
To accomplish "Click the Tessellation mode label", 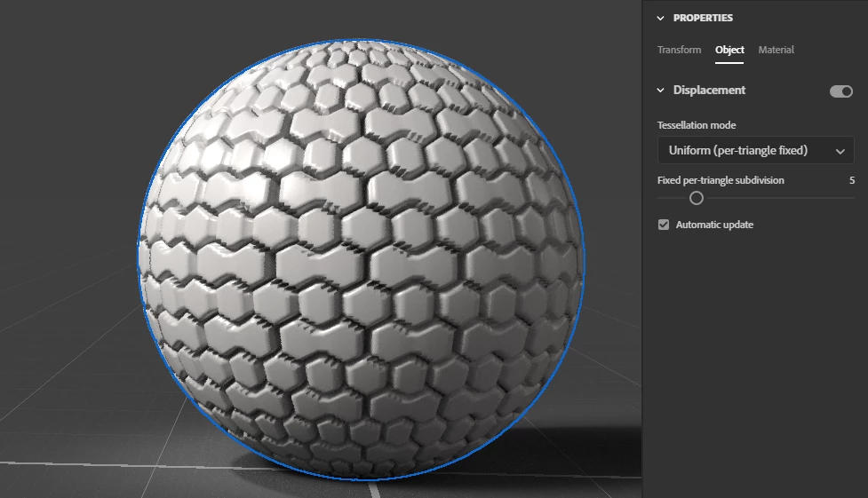I will coord(697,125).
